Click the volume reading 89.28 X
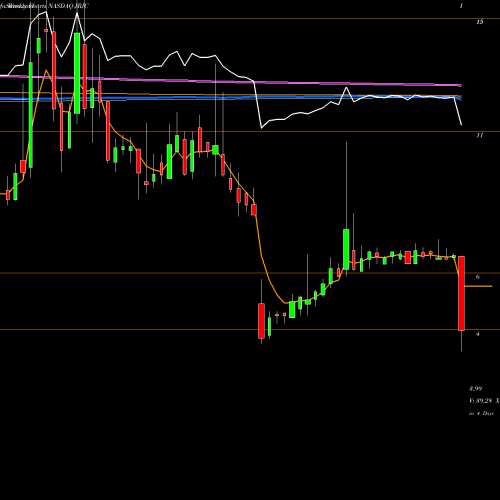This screenshot has width=500, height=500. [x=484, y=401]
